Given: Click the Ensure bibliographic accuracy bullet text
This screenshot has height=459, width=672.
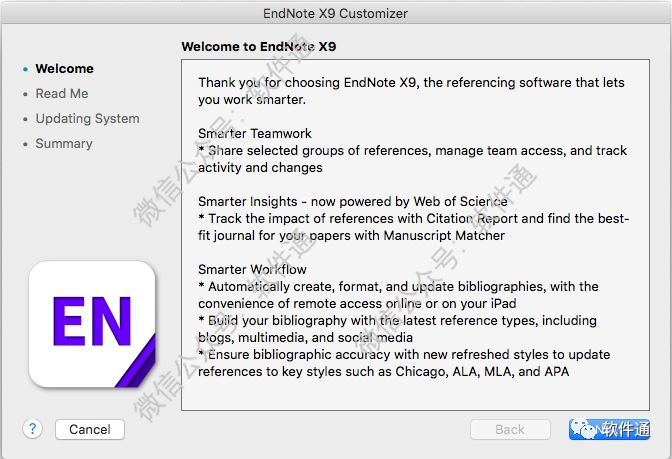Looking at the screenshot, I should pos(404,363).
